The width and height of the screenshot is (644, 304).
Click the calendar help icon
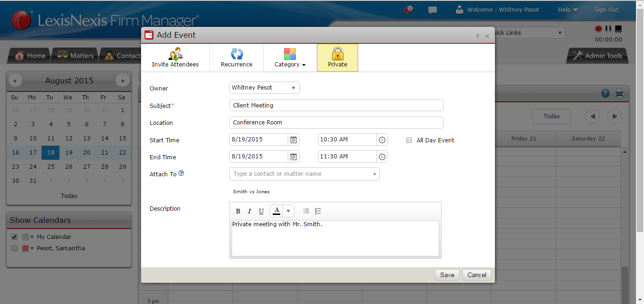point(606,93)
